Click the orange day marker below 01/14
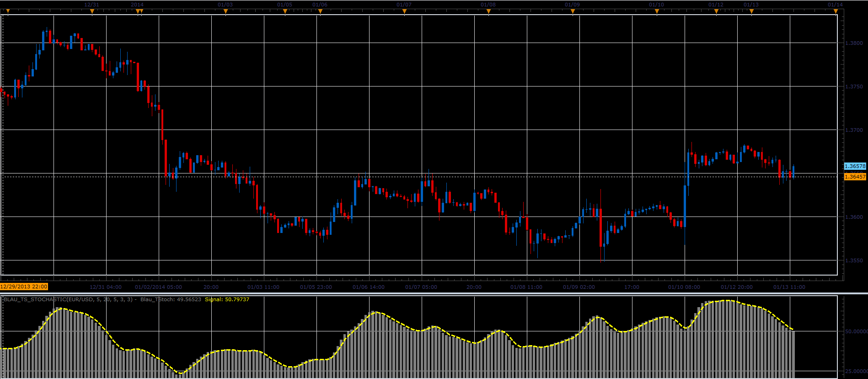The height and width of the screenshot is (379, 868). [836, 11]
